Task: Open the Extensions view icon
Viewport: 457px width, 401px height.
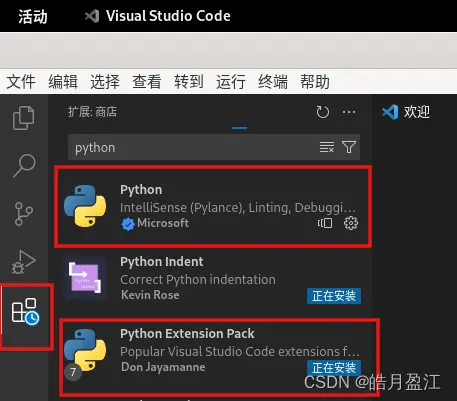Action: tap(25, 311)
